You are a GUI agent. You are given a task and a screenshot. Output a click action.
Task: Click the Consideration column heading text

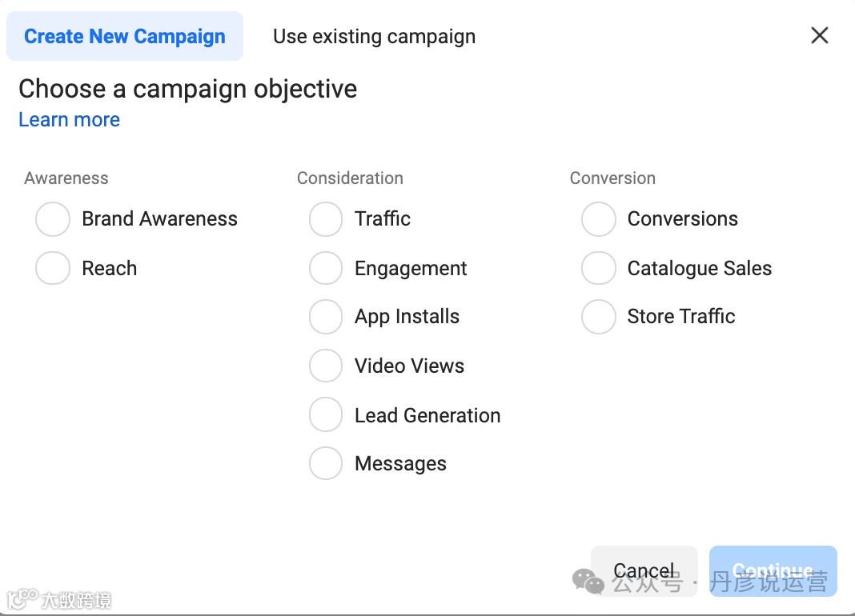click(350, 178)
